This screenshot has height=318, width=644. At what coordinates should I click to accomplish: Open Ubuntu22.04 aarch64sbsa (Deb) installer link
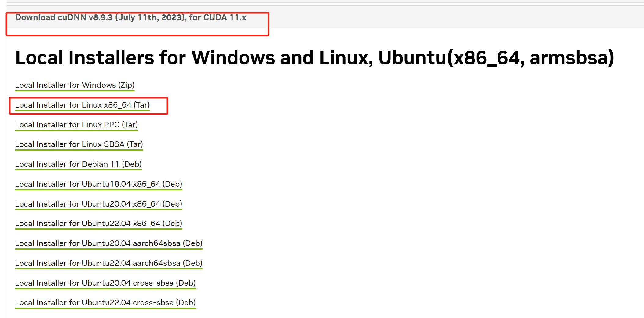click(109, 263)
